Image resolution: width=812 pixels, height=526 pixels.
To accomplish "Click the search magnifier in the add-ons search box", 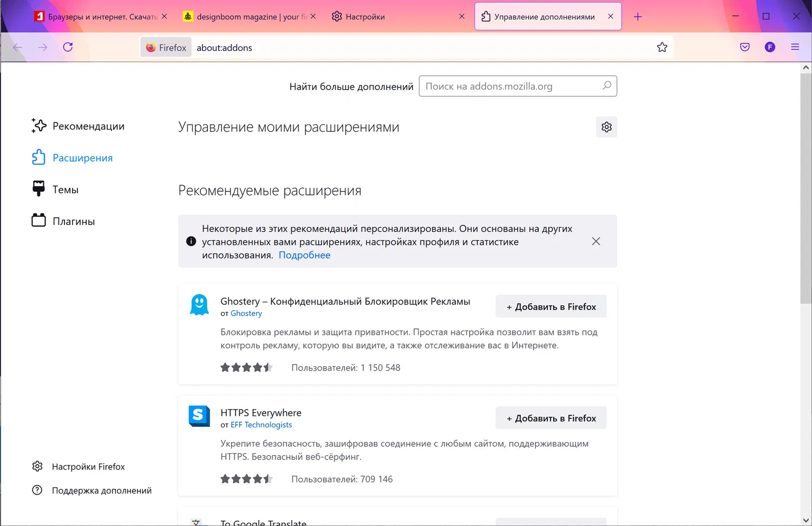I will click(x=607, y=86).
